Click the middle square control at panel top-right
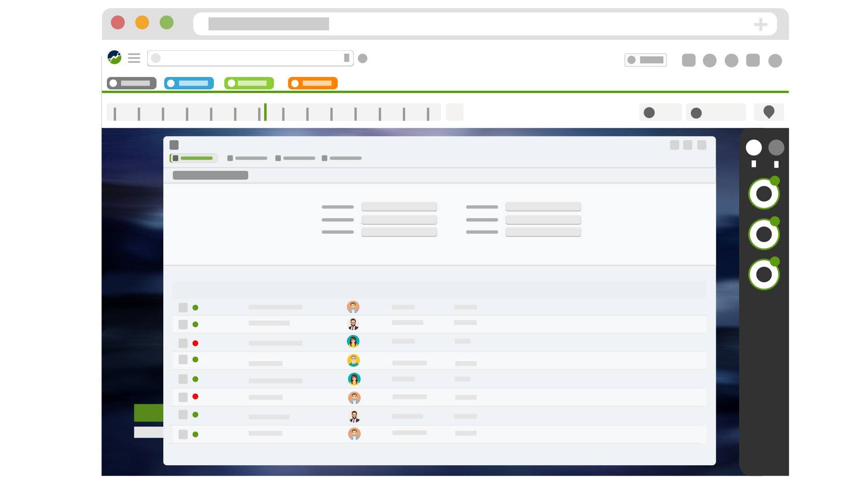This screenshot has height=484, width=868. [688, 145]
